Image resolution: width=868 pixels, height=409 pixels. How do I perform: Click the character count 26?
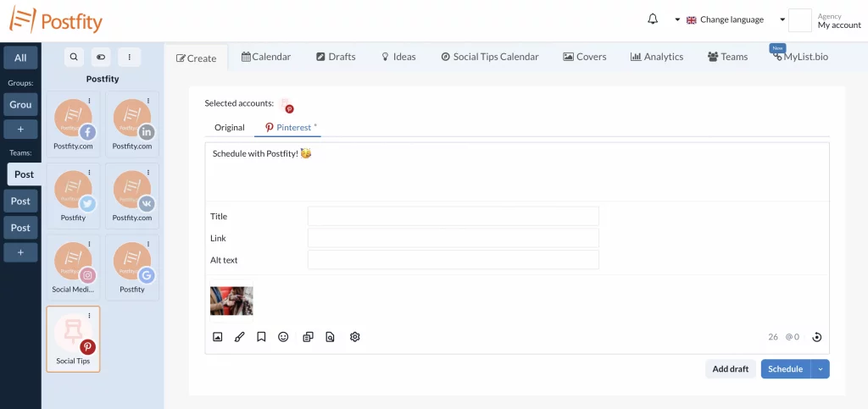[x=773, y=336]
